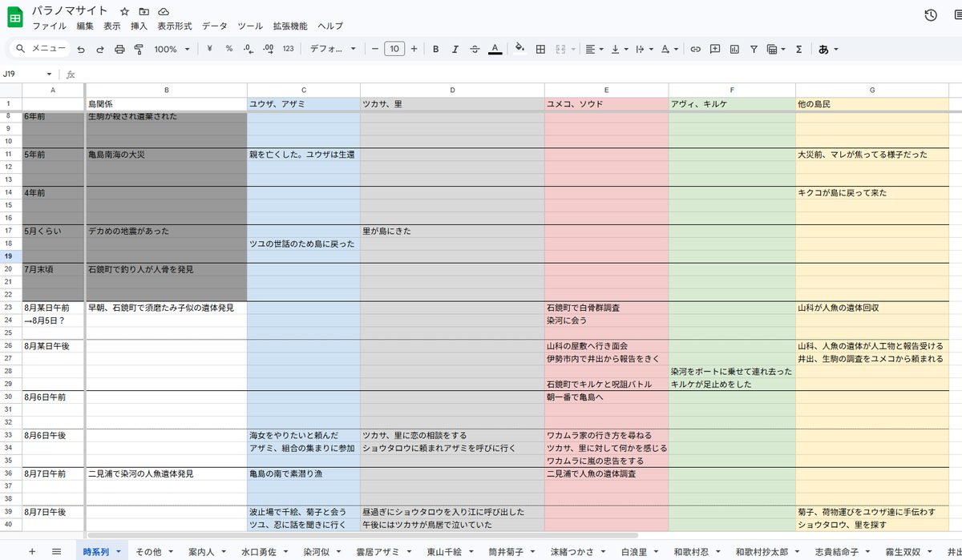Open the 表示 menu
Image resolution: width=962 pixels, height=560 pixels.
click(112, 26)
